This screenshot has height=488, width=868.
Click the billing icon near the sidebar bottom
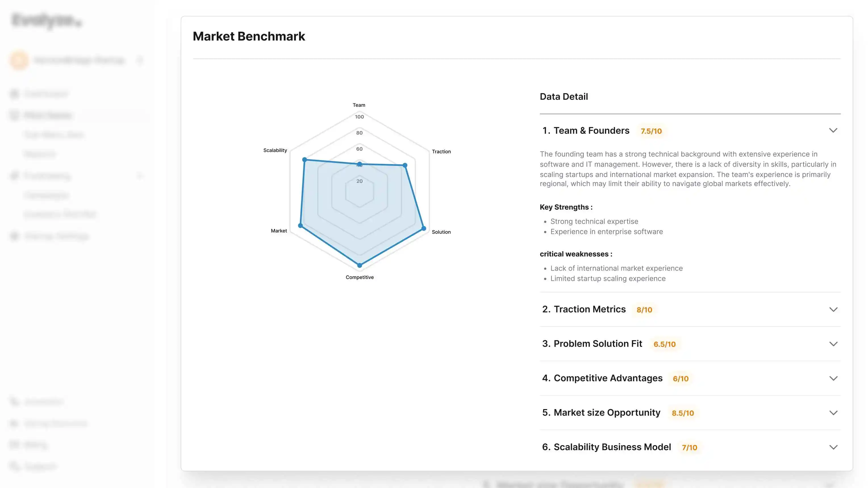(14, 445)
